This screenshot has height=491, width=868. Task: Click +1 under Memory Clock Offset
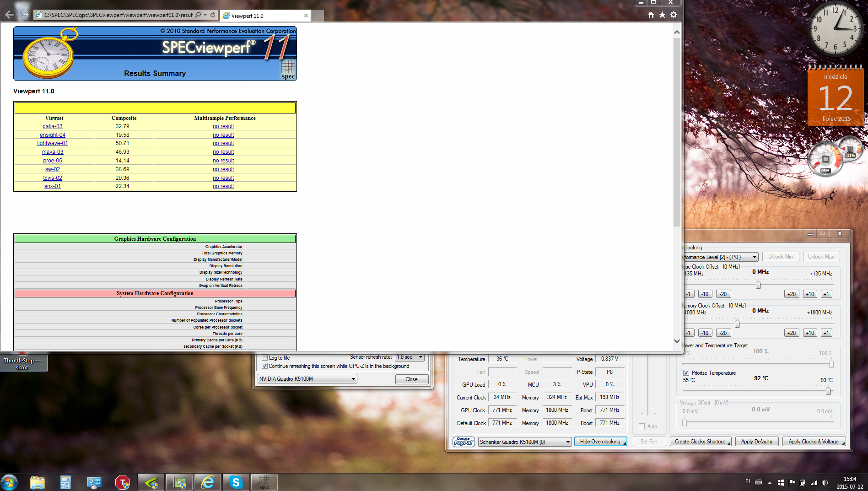coord(826,333)
